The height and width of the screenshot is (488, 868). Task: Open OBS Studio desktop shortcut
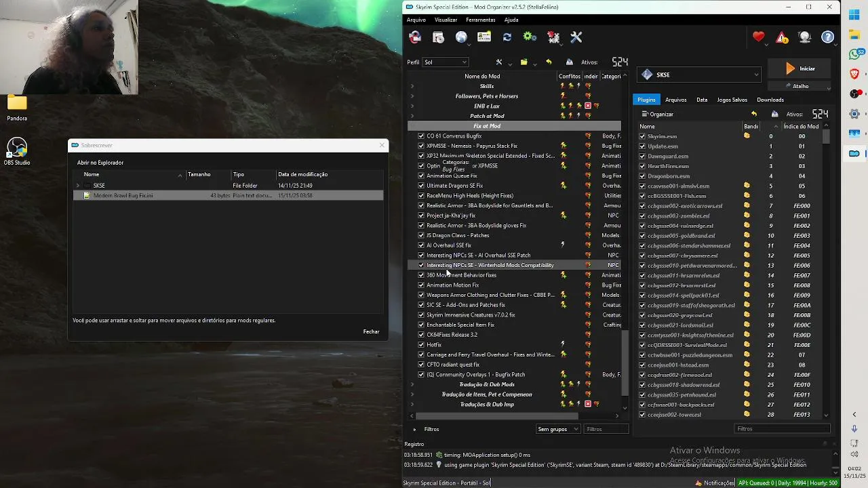(17, 152)
